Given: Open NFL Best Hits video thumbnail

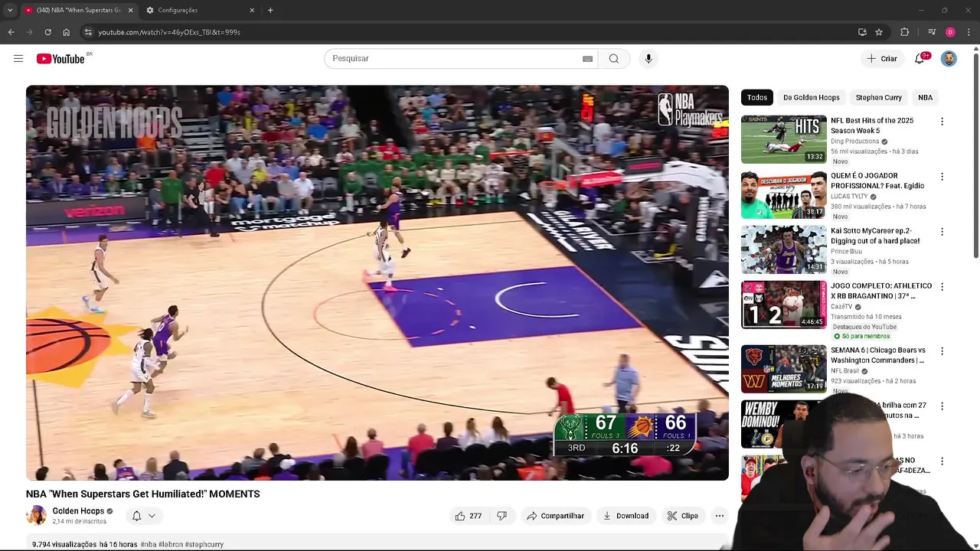Looking at the screenshot, I should (x=784, y=139).
